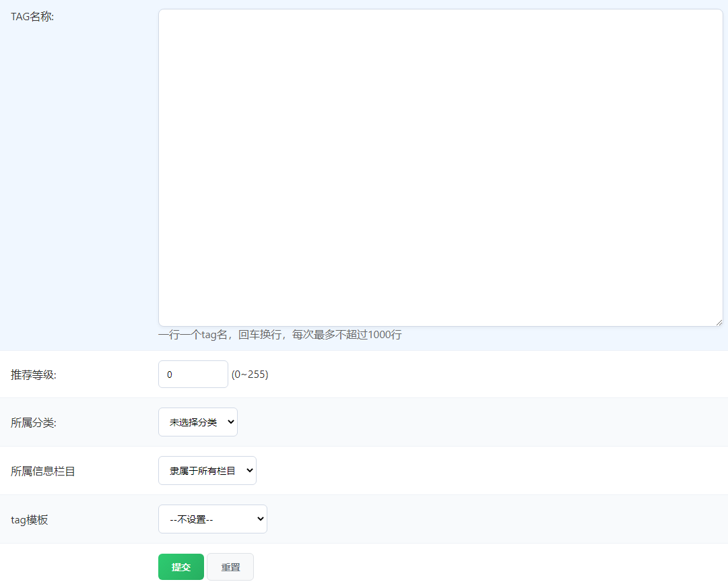Click the 重置 reset button
Screen dimensions: 728x584
click(230, 566)
